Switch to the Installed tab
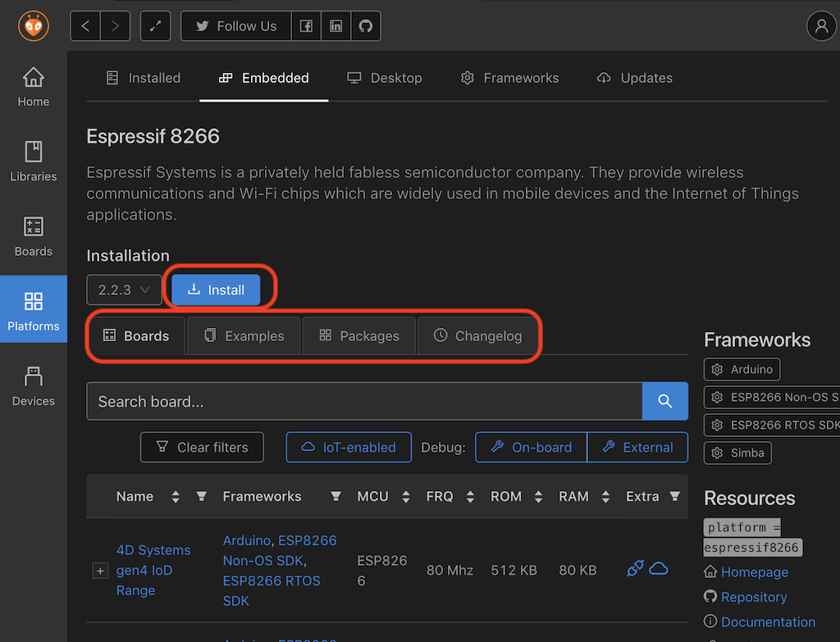The image size is (840, 642). pyautogui.click(x=143, y=78)
